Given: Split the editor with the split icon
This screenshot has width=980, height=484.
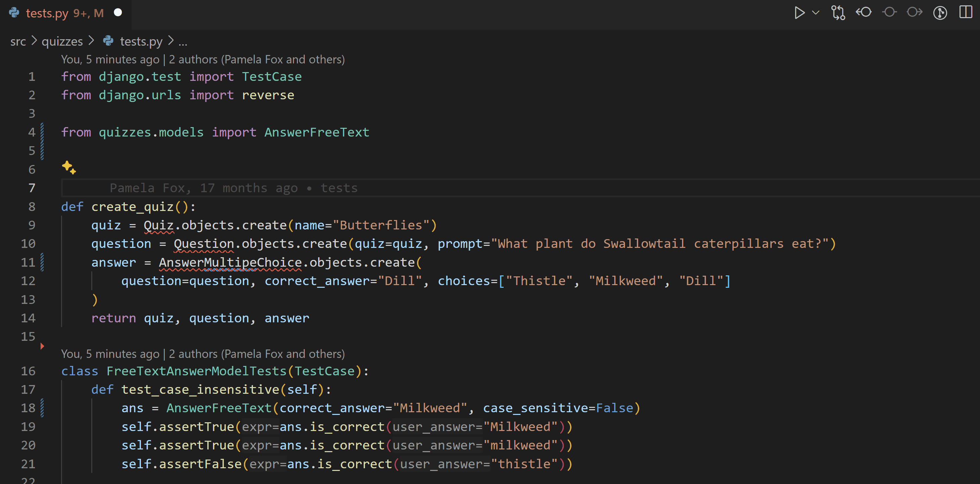Looking at the screenshot, I should (x=965, y=12).
